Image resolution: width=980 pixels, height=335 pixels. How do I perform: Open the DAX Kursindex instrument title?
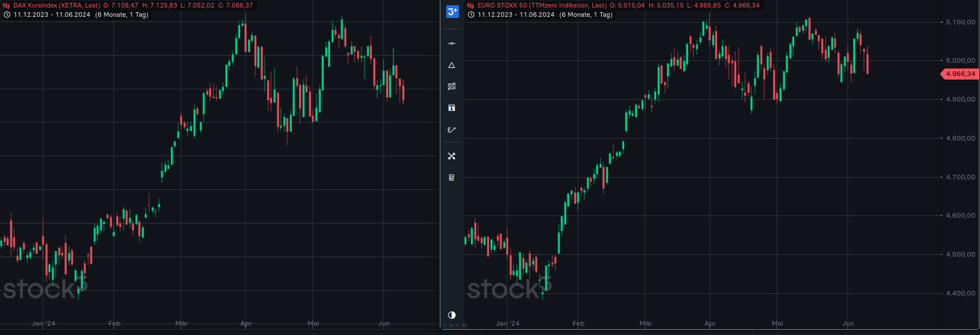pyautogui.click(x=56, y=6)
